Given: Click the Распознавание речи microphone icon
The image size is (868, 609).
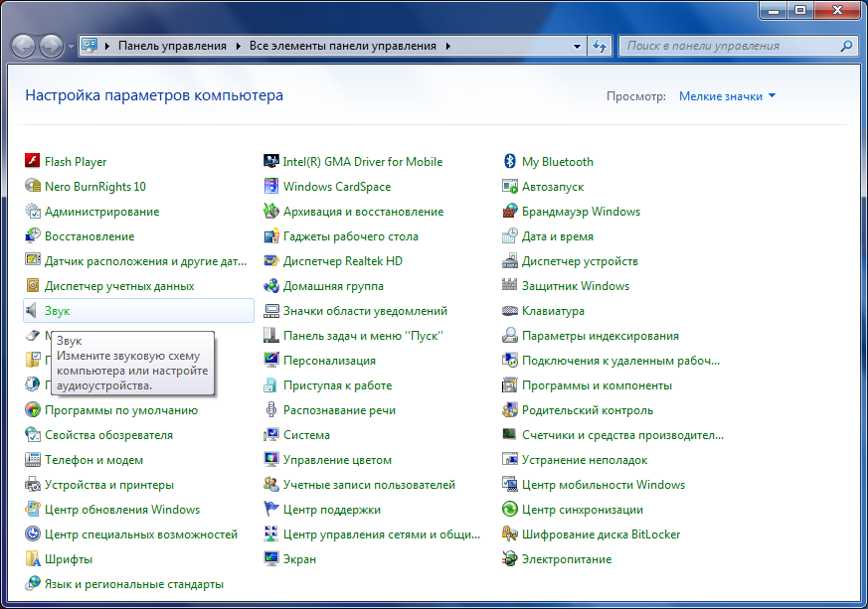Looking at the screenshot, I should (271, 410).
